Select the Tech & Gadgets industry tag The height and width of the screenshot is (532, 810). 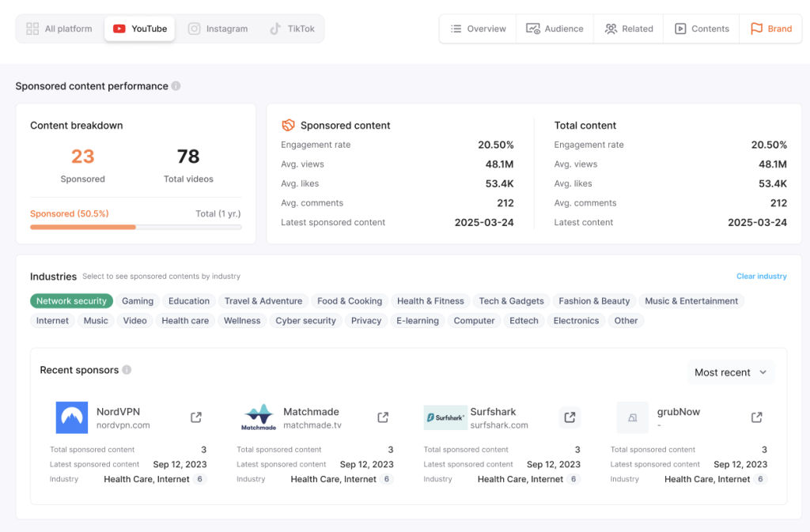511,301
